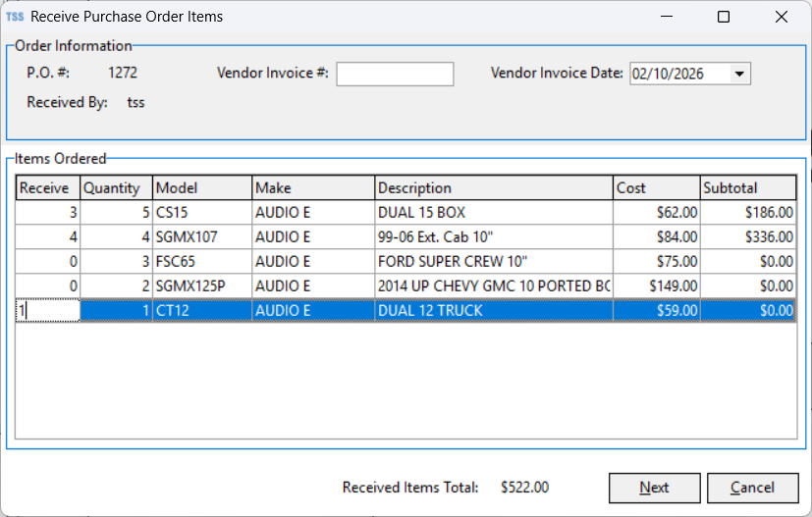Click the Receive column header
This screenshot has height=517, width=812.
(x=47, y=188)
